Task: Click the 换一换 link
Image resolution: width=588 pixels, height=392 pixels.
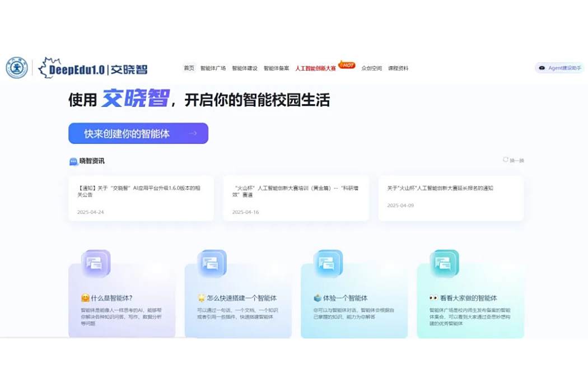Action: click(517, 161)
